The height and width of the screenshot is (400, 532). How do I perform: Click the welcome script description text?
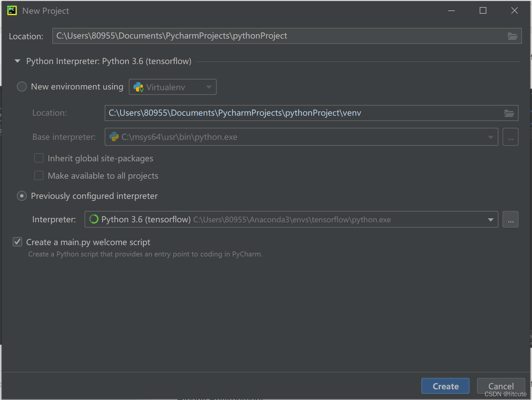(145, 254)
